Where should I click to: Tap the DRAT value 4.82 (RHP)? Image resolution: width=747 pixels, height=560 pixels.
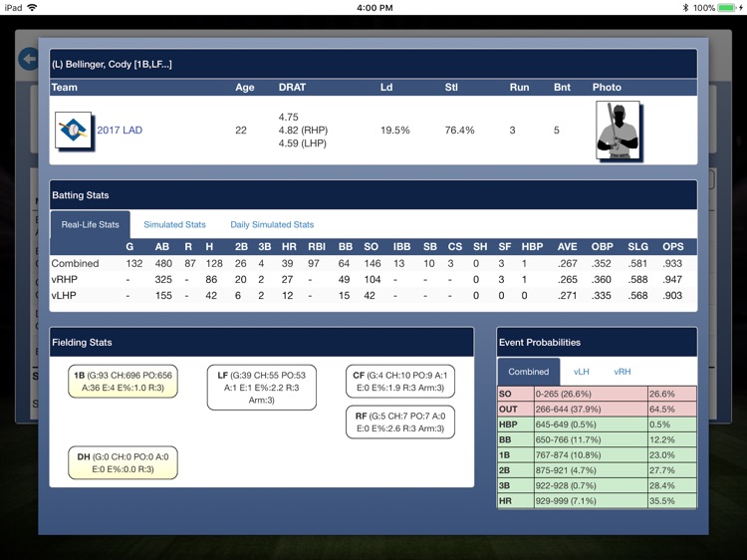tap(303, 131)
